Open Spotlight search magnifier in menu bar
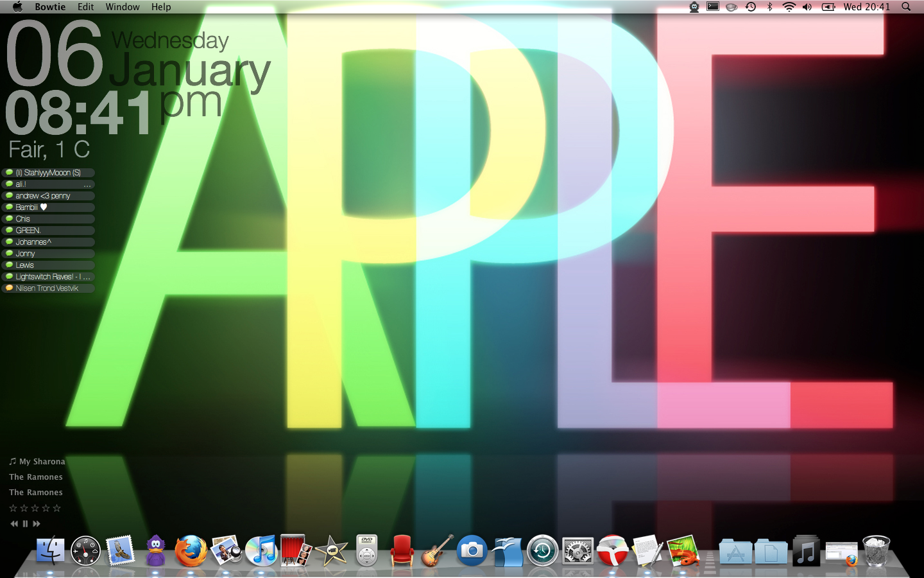This screenshot has height=578, width=924. pyautogui.click(x=906, y=6)
